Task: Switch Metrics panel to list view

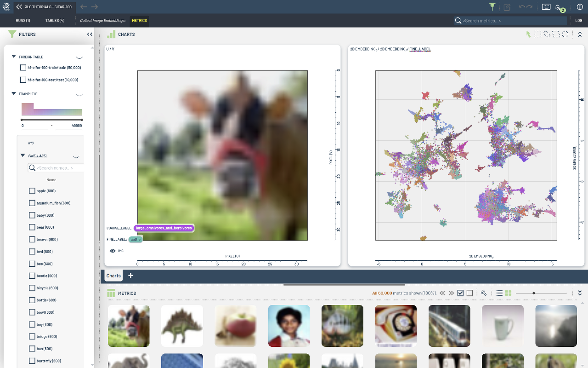Action: [x=499, y=293]
